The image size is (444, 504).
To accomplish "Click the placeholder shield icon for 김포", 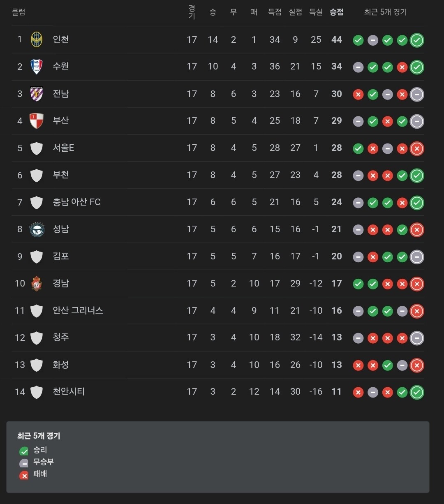I will [x=37, y=257].
